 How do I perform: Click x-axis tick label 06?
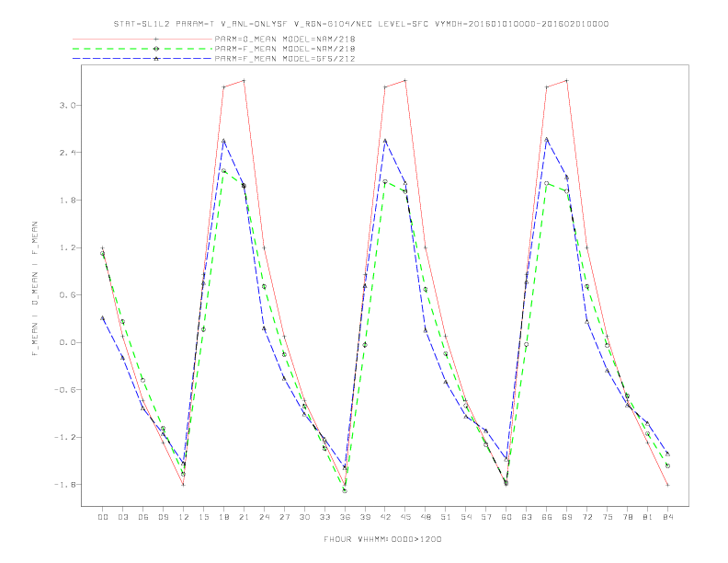[143, 517]
